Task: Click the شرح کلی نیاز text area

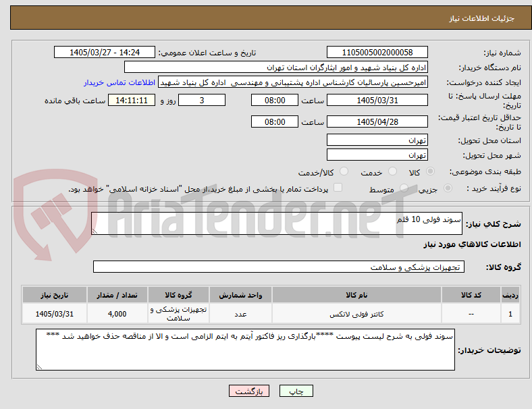Action: pos(277,223)
